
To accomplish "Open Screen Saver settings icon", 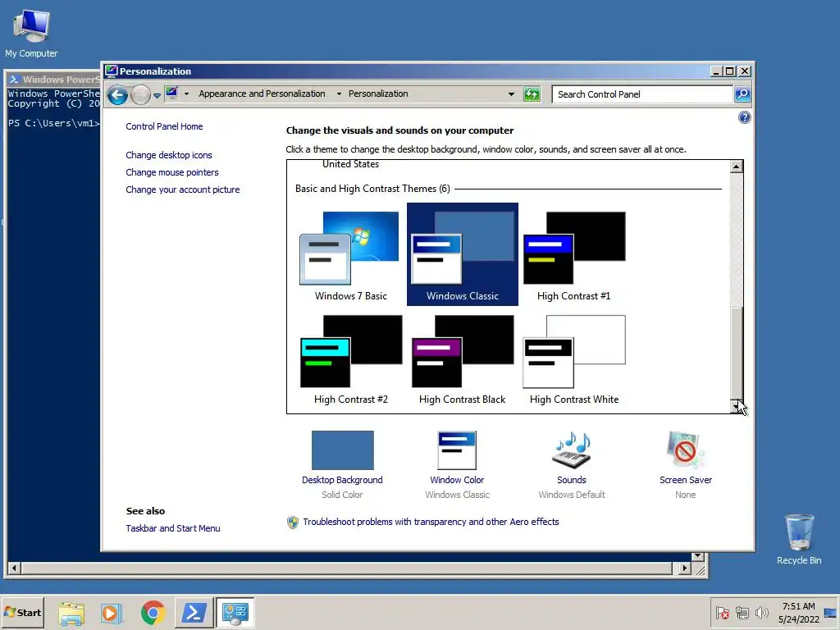I will pos(686,450).
